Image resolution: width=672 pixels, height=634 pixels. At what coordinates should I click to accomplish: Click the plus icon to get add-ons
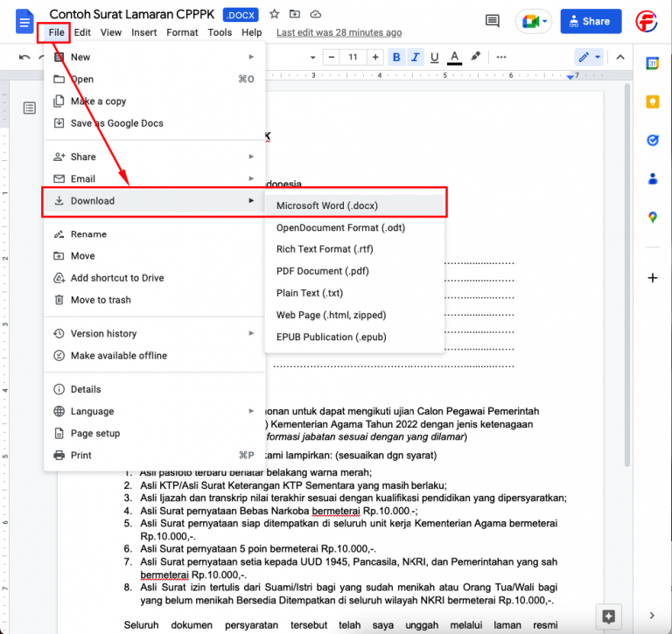[x=652, y=277]
